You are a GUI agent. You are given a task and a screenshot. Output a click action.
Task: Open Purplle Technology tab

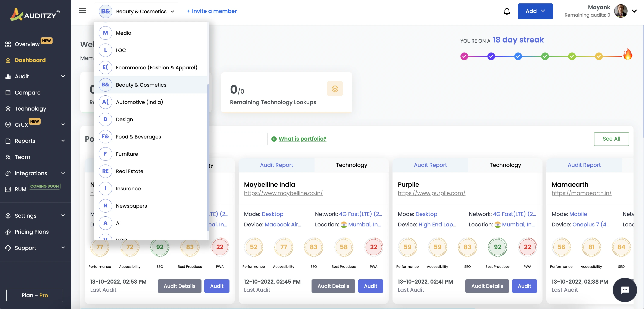(x=505, y=165)
